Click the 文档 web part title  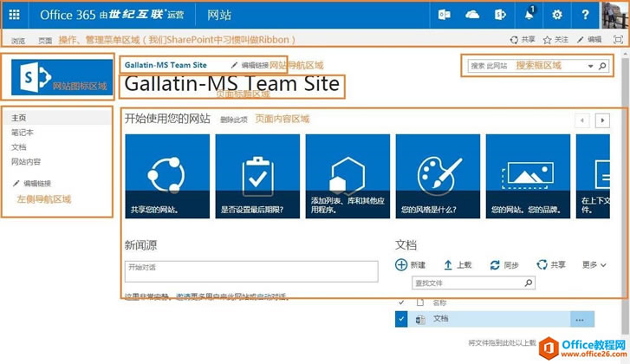point(406,244)
